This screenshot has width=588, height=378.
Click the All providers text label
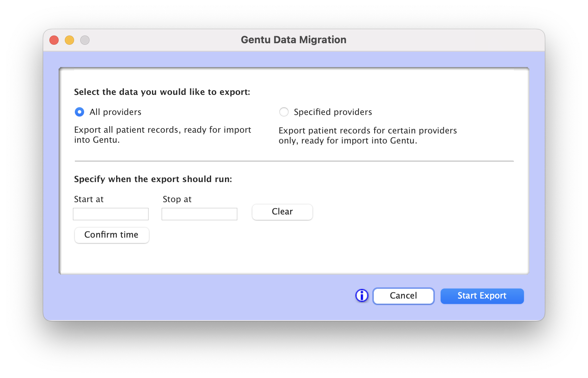coord(115,112)
